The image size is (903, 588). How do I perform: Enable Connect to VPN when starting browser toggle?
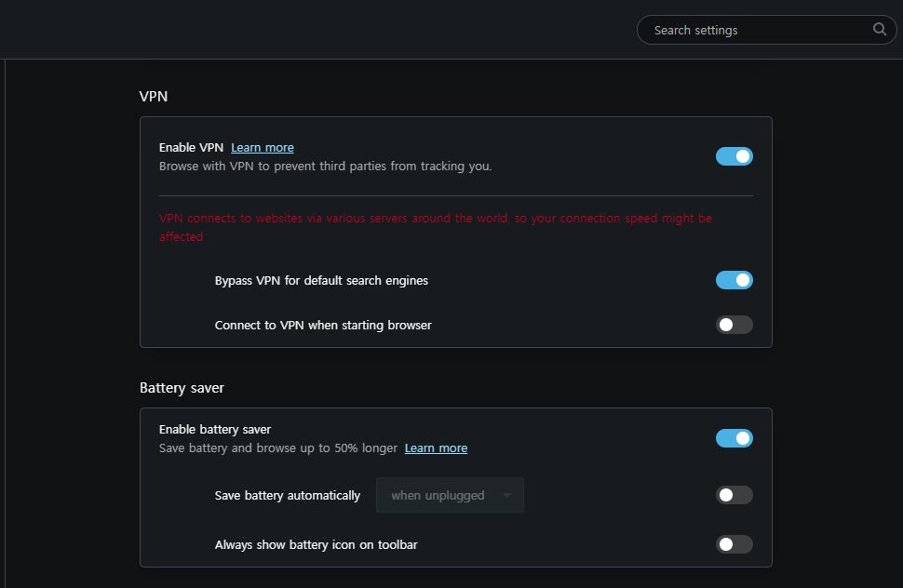[x=734, y=325]
